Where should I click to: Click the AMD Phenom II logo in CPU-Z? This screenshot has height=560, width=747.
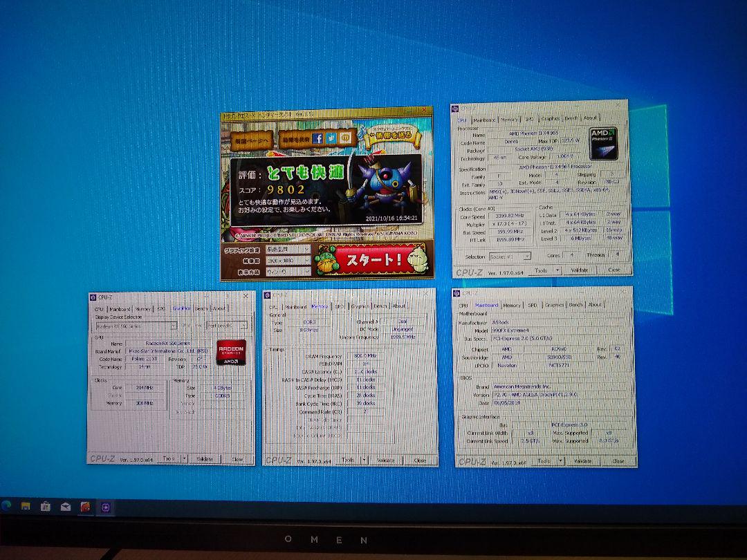[x=604, y=143]
